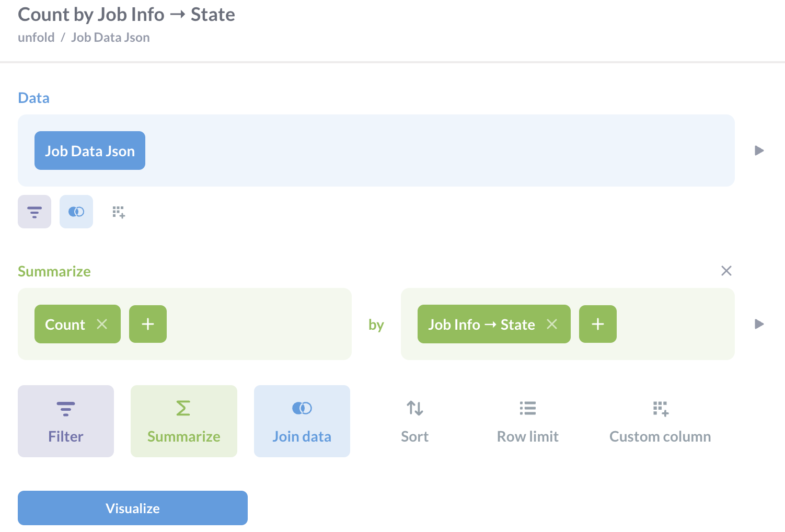
Task: Click the Filter action card
Action: tap(65, 421)
